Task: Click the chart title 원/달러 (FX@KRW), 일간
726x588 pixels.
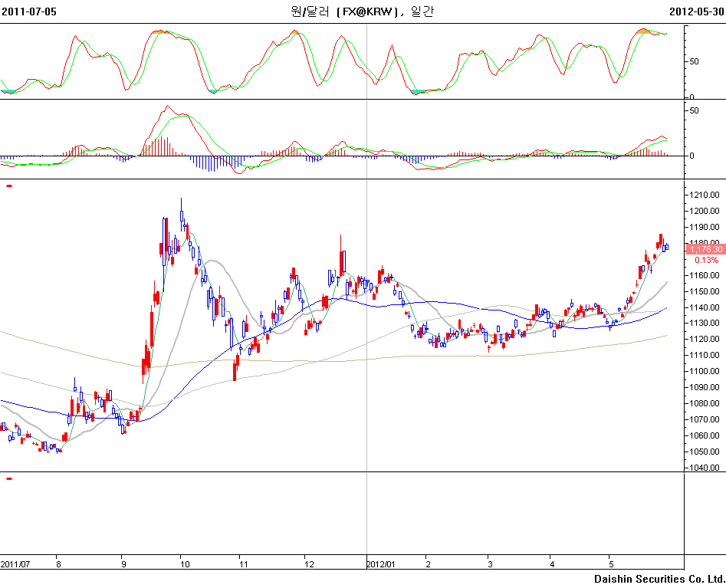Action: (361, 12)
